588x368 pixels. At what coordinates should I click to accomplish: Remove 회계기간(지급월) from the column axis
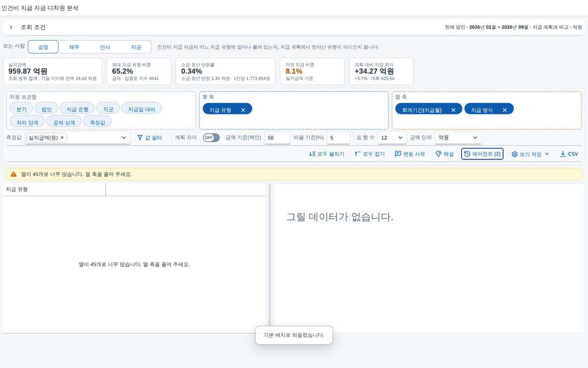click(453, 110)
